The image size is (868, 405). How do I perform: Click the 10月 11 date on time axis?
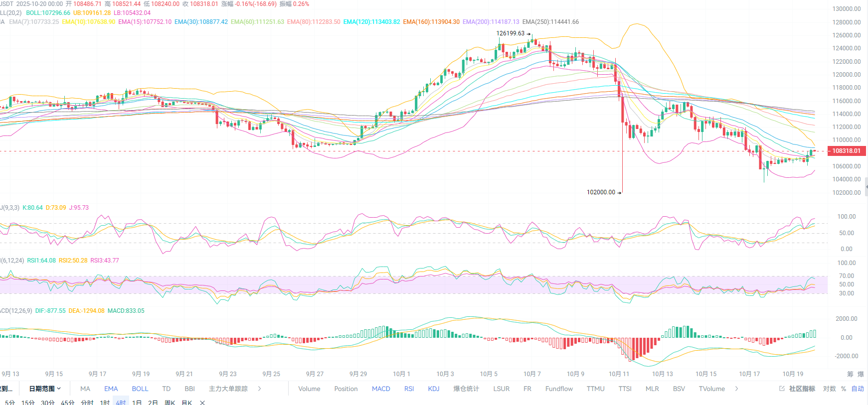(619, 374)
